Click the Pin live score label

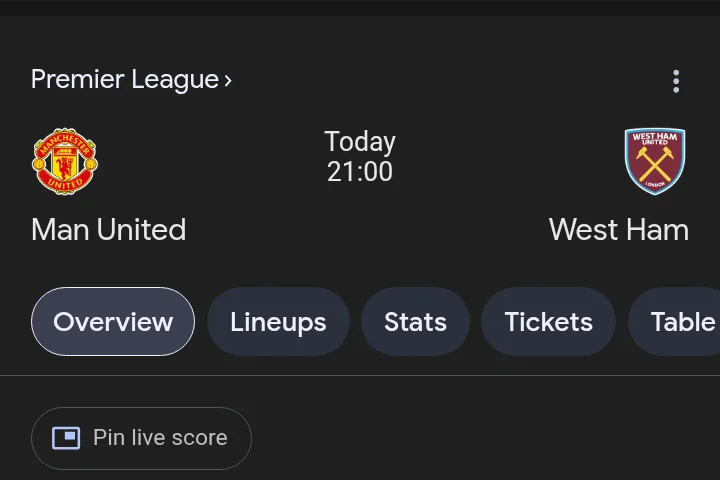pyautogui.click(x=160, y=438)
